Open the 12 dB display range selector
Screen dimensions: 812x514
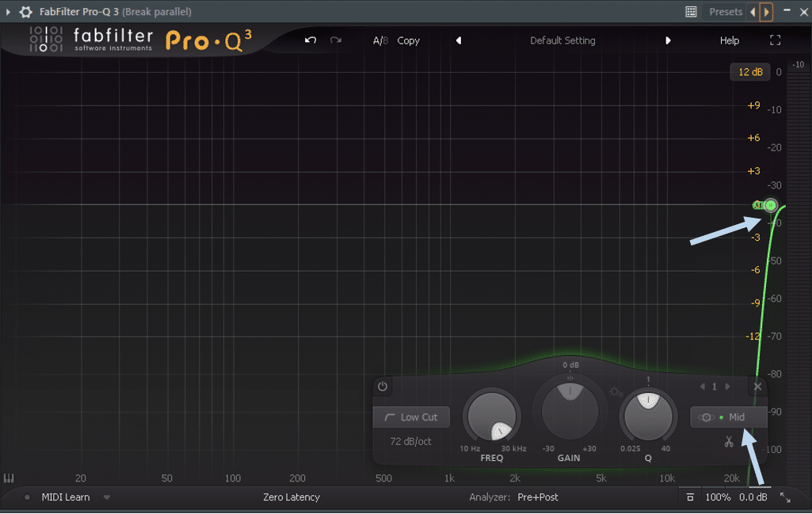pos(750,72)
